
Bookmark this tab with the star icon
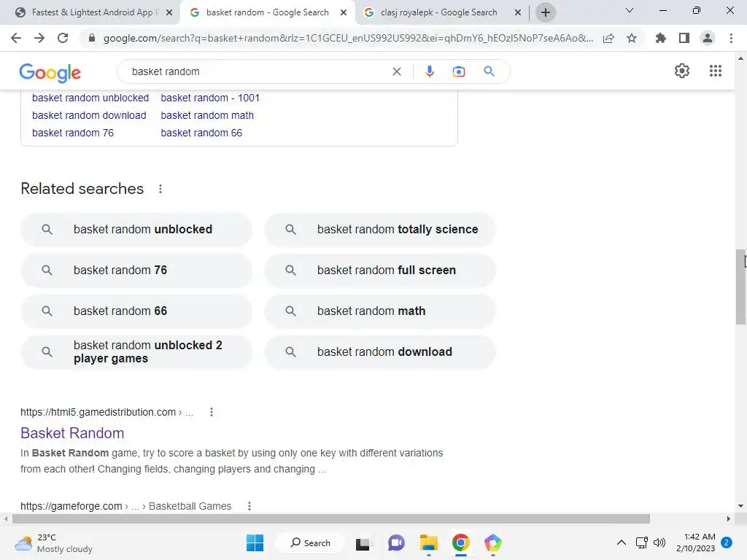(632, 38)
